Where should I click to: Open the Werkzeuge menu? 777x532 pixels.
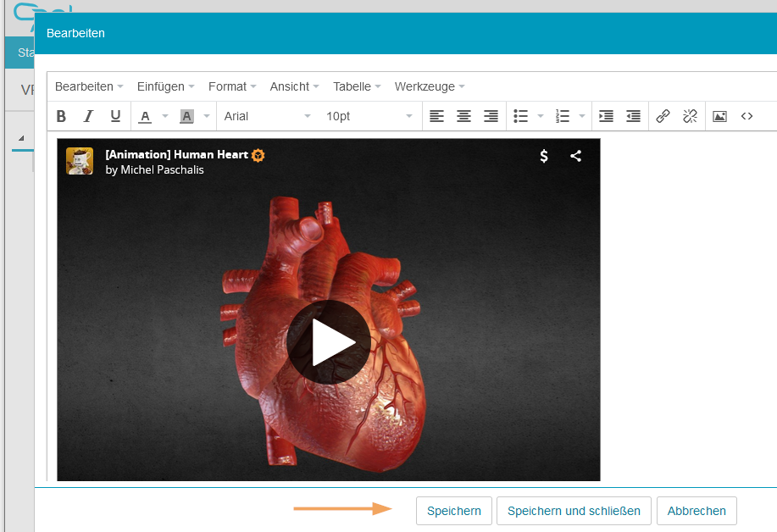pos(430,86)
